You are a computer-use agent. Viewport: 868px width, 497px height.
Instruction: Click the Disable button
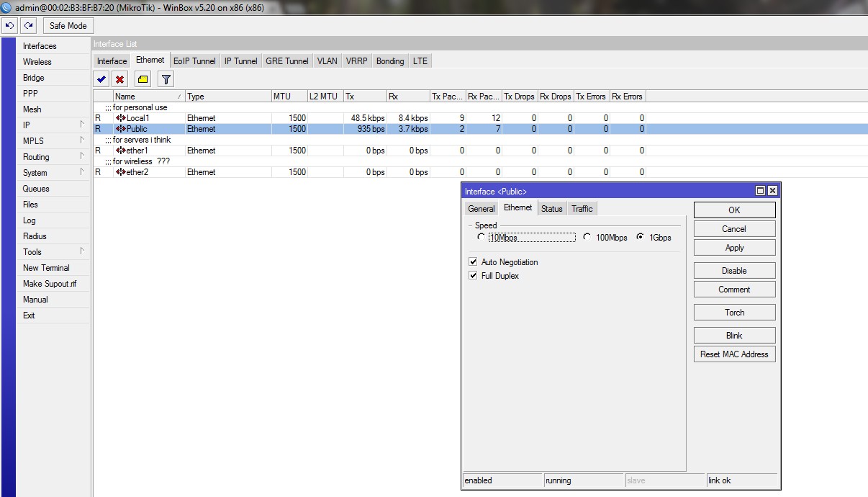(x=734, y=271)
